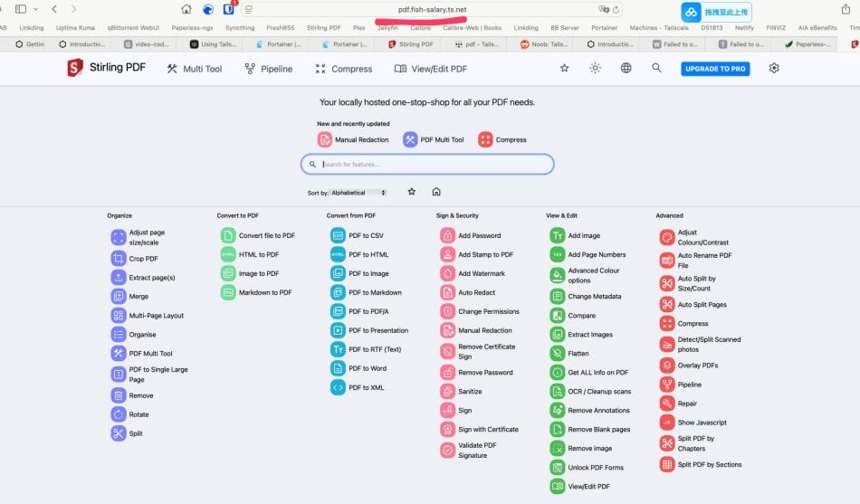Click inside the Search for features field
Viewport: 860px width, 504px height.
pyautogui.click(x=427, y=164)
